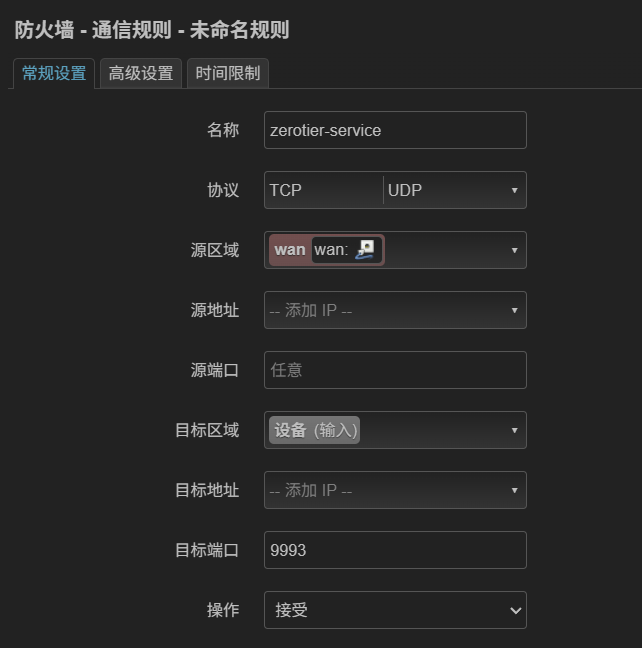Click the TCP protocol tag

pos(286,190)
